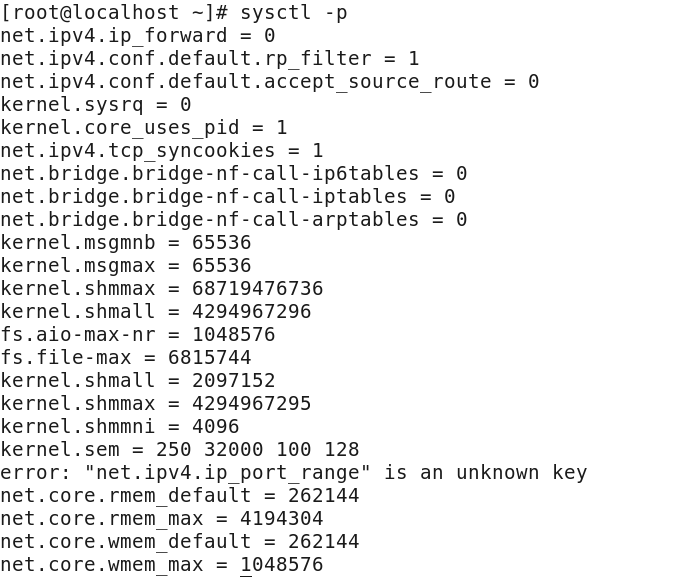
Task: Click the ip_port_range unknown key error
Action: pyautogui.click(x=294, y=473)
